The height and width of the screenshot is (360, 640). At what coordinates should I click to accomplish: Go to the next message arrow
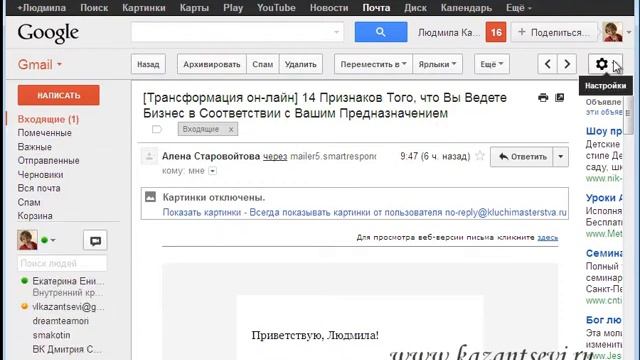[x=567, y=64]
